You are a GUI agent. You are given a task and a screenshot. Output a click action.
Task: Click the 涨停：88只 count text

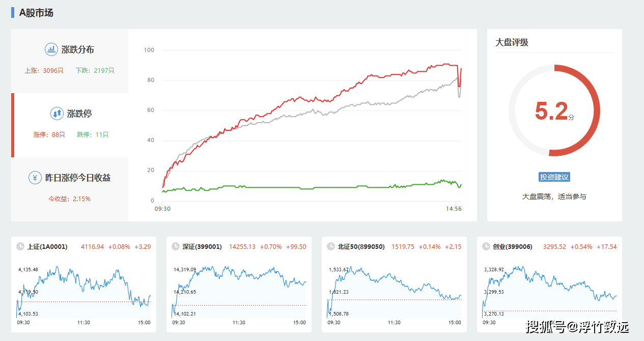49,135
